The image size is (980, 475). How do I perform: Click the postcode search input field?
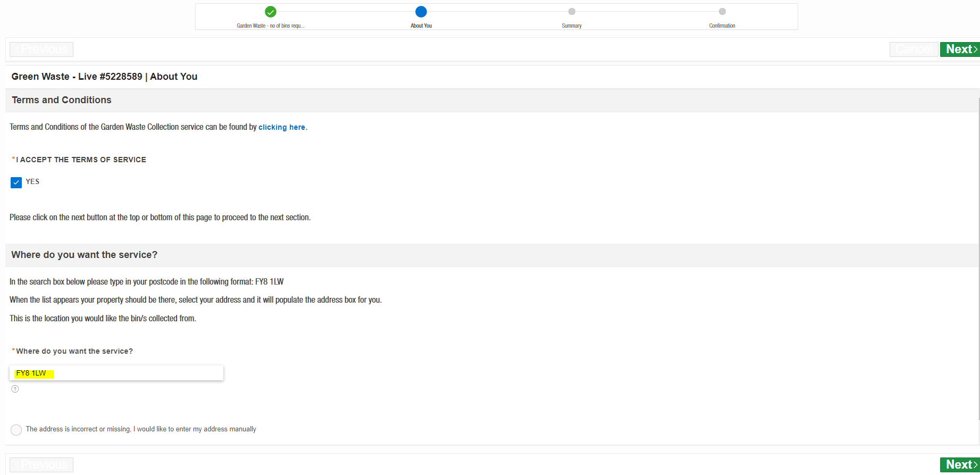tap(116, 373)
